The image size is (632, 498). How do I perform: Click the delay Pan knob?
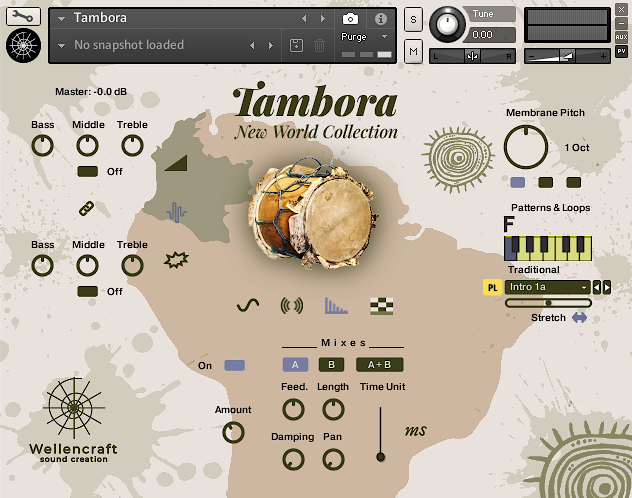click(333, 460)
